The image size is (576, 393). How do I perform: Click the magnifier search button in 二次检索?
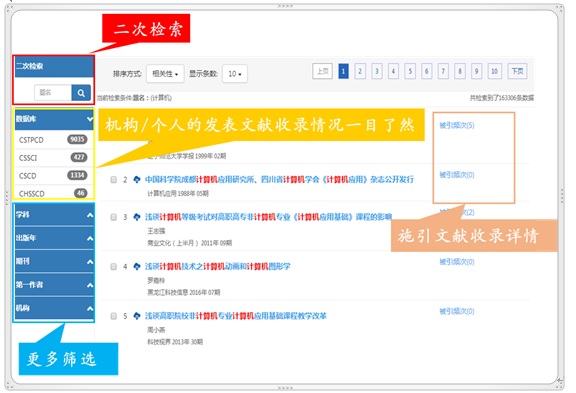(81, 93)
